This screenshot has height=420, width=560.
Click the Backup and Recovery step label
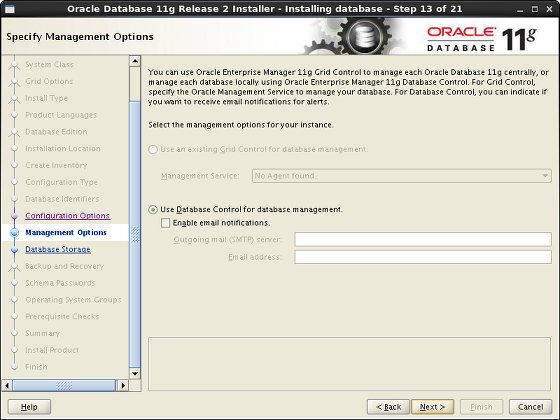point(65,266)
